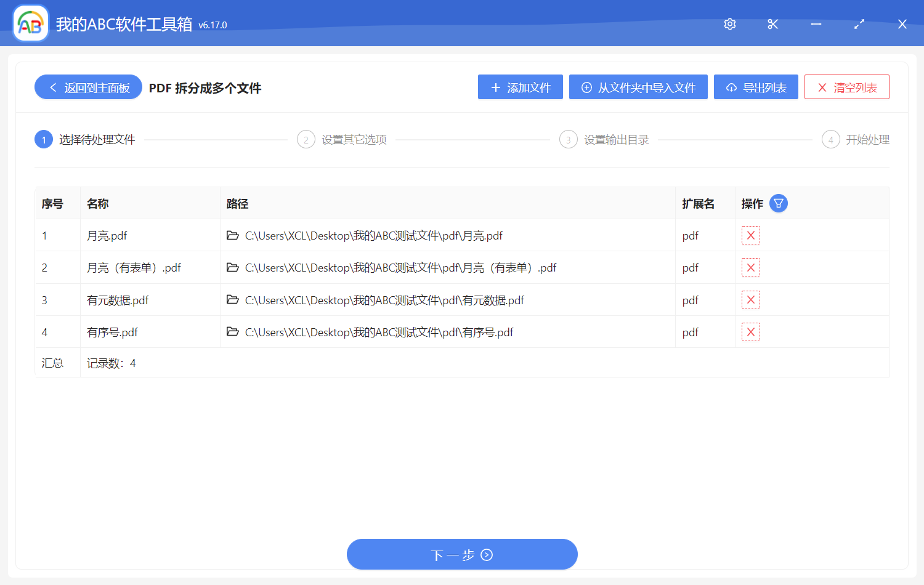Delete 有序号.pdf using the red X
The image size is (924, 585).
pos(750,332)
